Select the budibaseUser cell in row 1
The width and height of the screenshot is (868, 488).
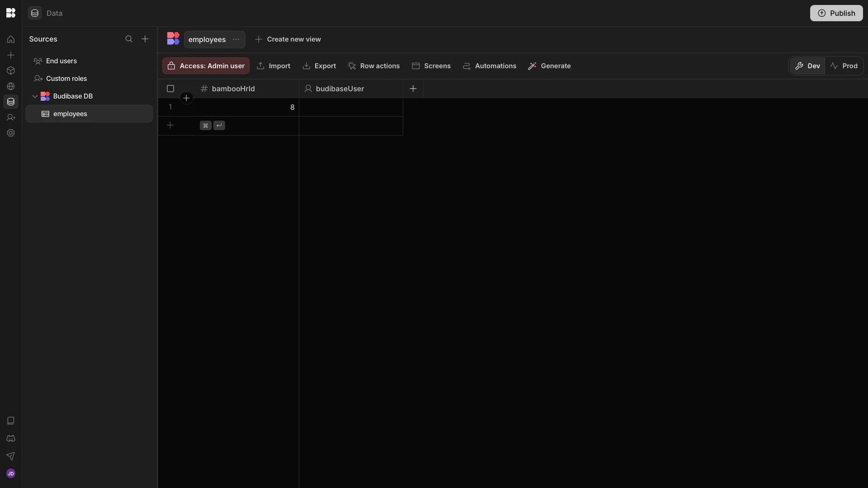[351, 108]
